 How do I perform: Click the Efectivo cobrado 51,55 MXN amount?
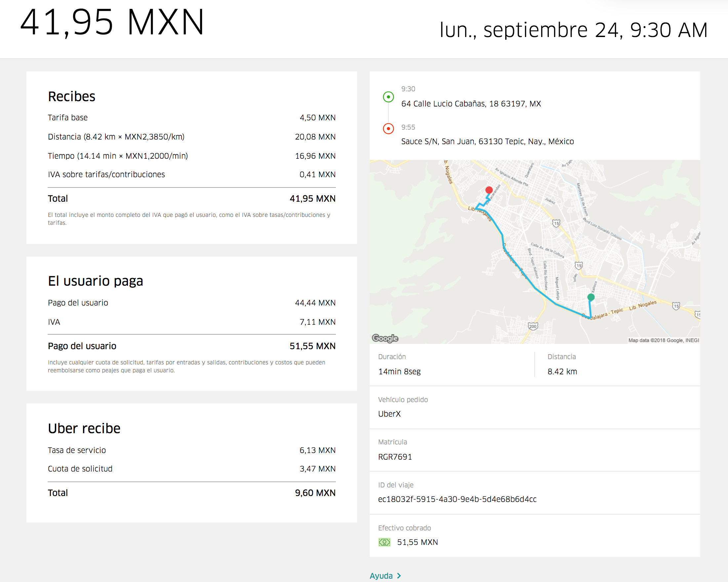[x=417, y=542]
